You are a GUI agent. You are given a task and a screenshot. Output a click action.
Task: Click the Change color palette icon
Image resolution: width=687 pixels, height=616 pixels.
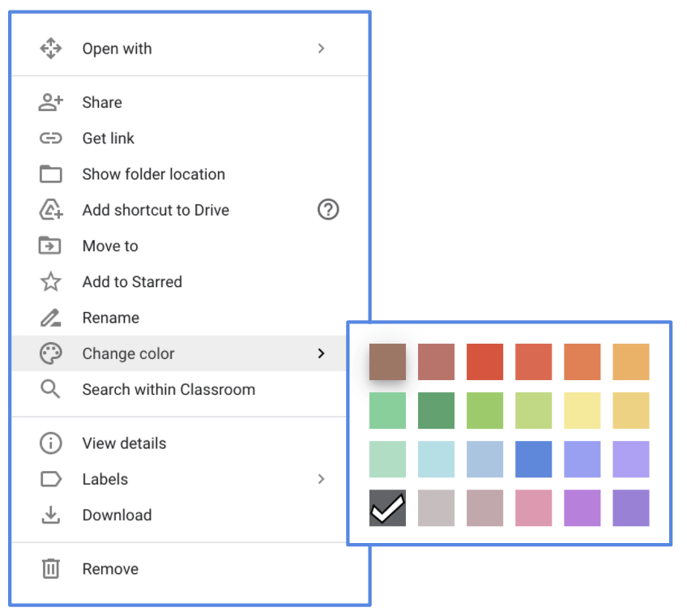click(50, 353)
